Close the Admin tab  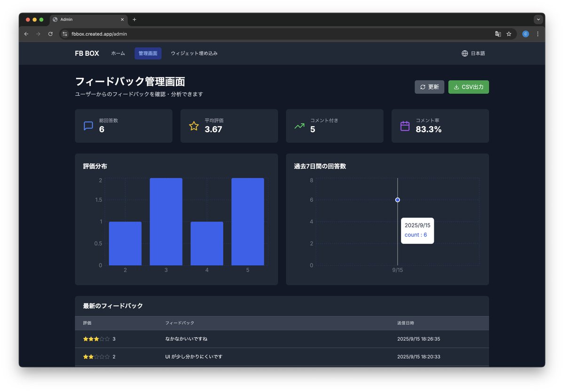123,20
